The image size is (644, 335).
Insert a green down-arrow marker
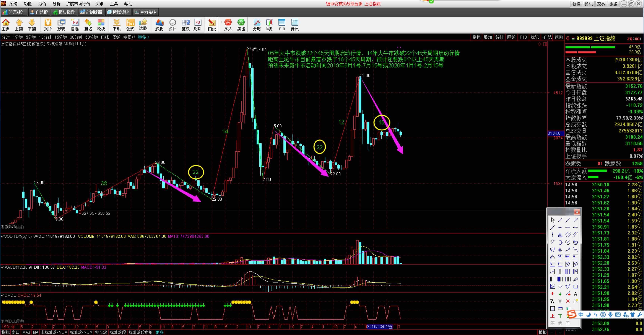point(560,294)
